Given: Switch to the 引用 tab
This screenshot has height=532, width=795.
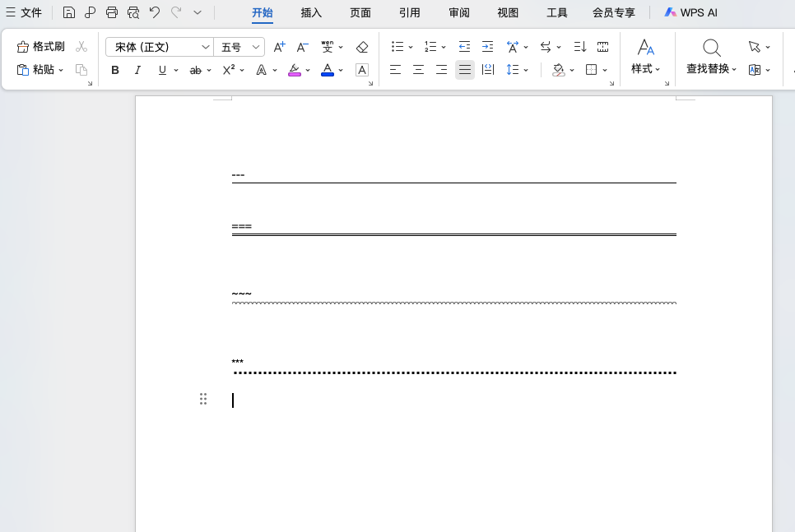Looking at the screenshot, I should pos(410,12).
